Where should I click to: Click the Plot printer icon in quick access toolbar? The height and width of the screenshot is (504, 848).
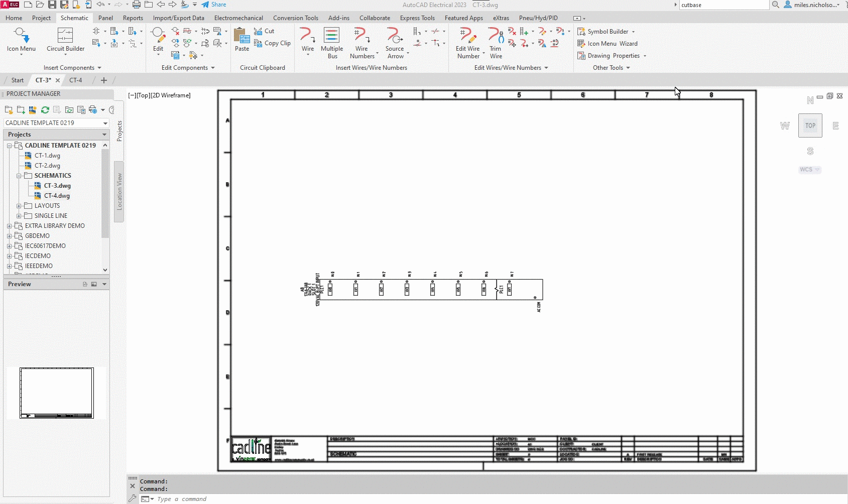(136, 5)
